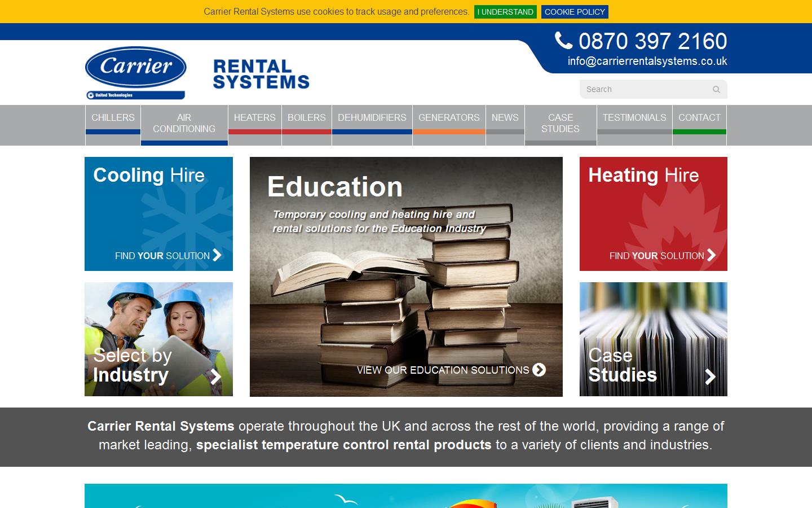Open the AIR CONDITIONING menu item
The width and height of the screenshot is (812, 508).
(x=184, y=123)
